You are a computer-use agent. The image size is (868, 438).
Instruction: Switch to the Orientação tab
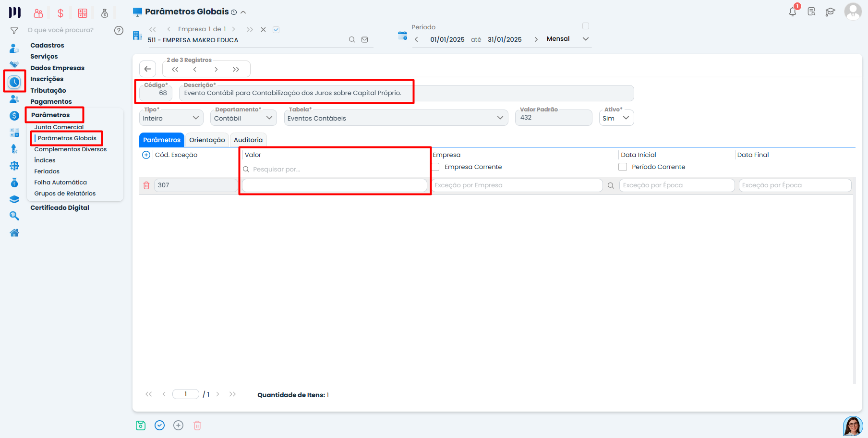coord(207,140)
